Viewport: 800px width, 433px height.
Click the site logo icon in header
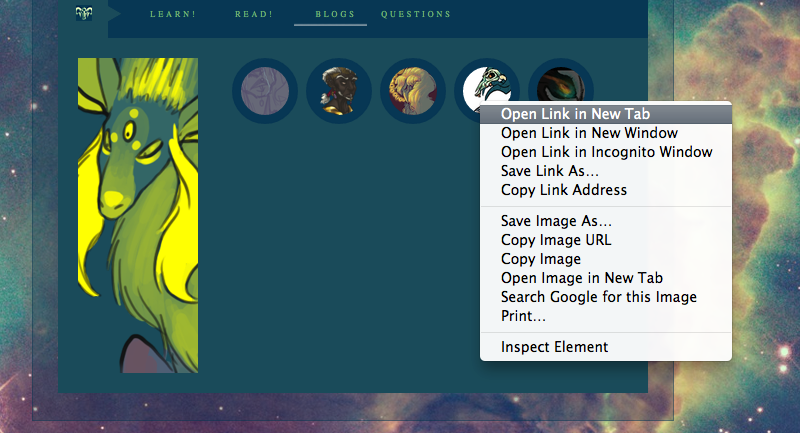coord(84,13)
